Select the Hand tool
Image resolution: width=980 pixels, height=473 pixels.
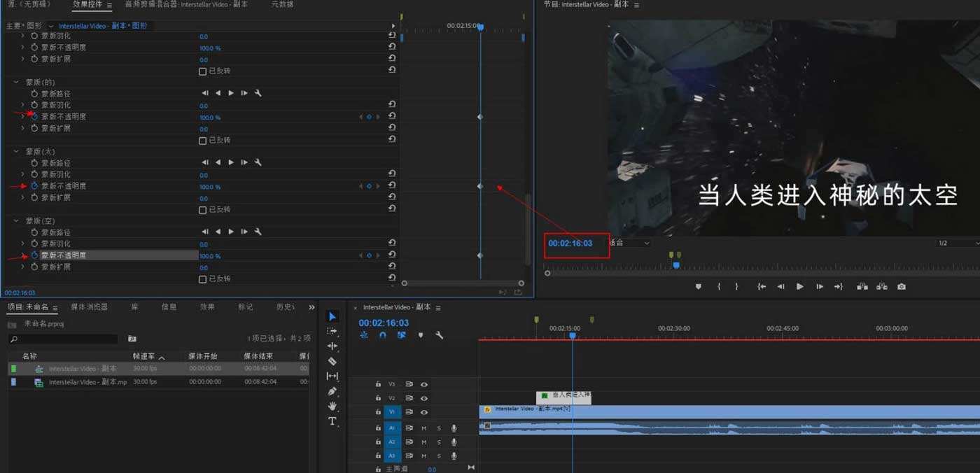coord(332,406)
